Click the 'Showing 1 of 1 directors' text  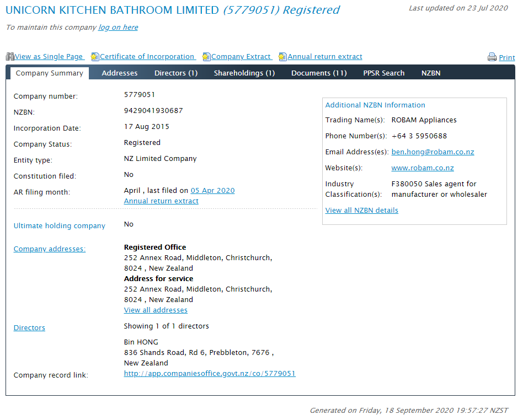166,326
